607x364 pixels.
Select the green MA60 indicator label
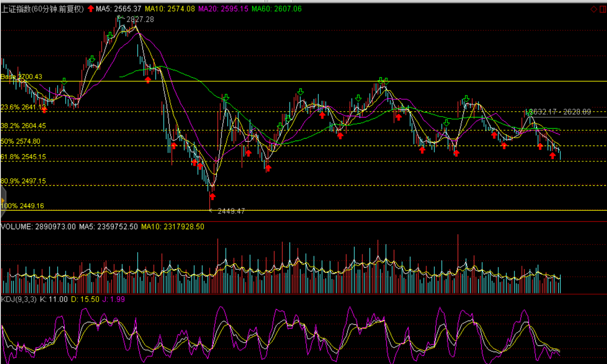276,9
